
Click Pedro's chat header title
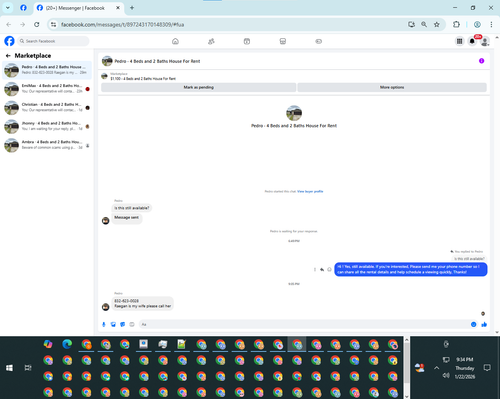pos(157,61)
